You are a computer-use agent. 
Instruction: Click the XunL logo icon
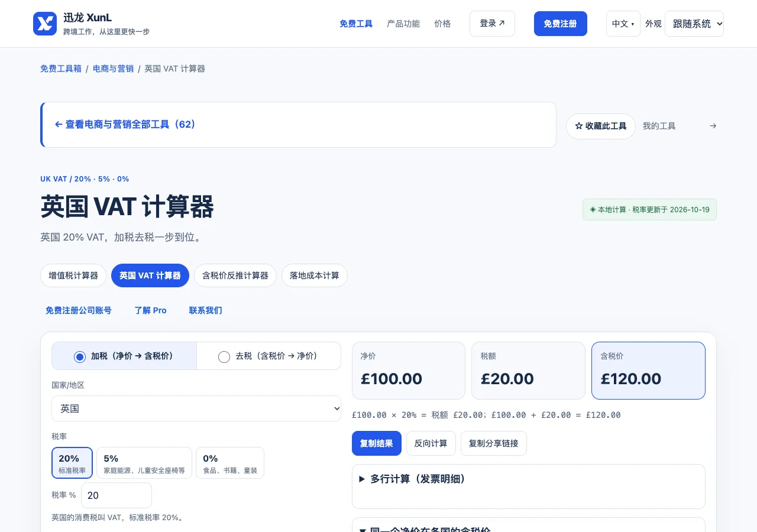[45, 24]
